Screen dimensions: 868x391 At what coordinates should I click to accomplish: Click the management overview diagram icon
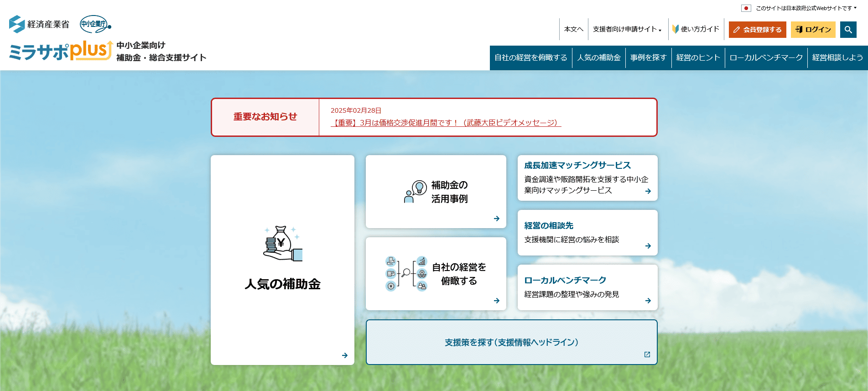pyautogui.click(x=406, y=274)
